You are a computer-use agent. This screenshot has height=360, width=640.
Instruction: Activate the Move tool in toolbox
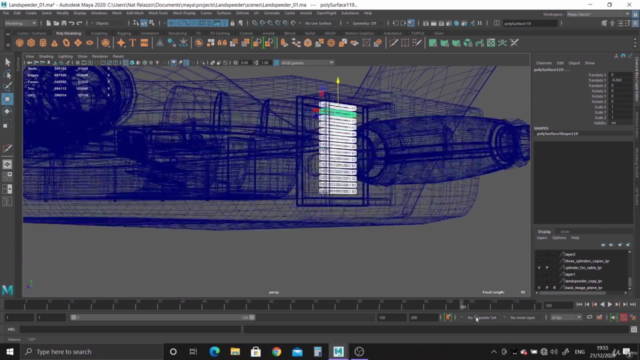(x=7, y=99)
